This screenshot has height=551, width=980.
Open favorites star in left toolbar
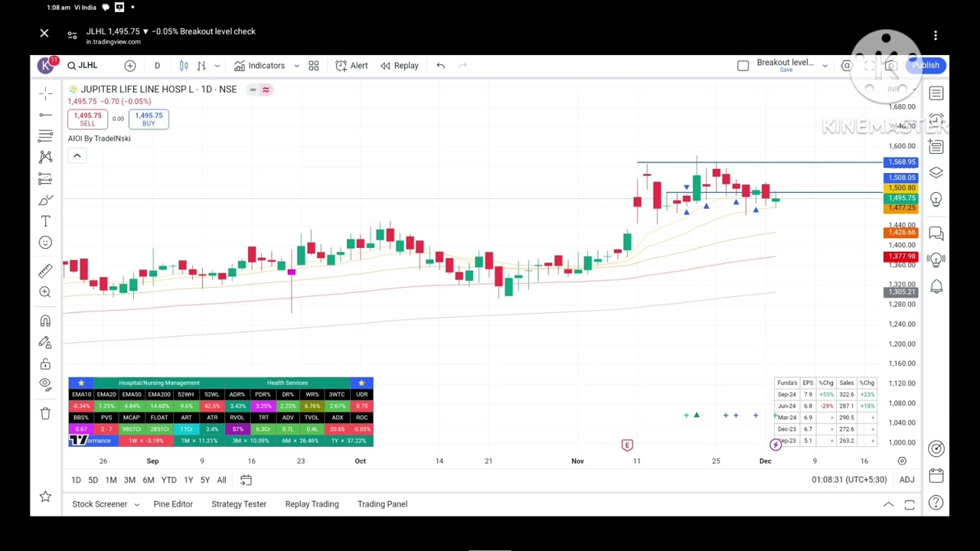click(45, 497)
